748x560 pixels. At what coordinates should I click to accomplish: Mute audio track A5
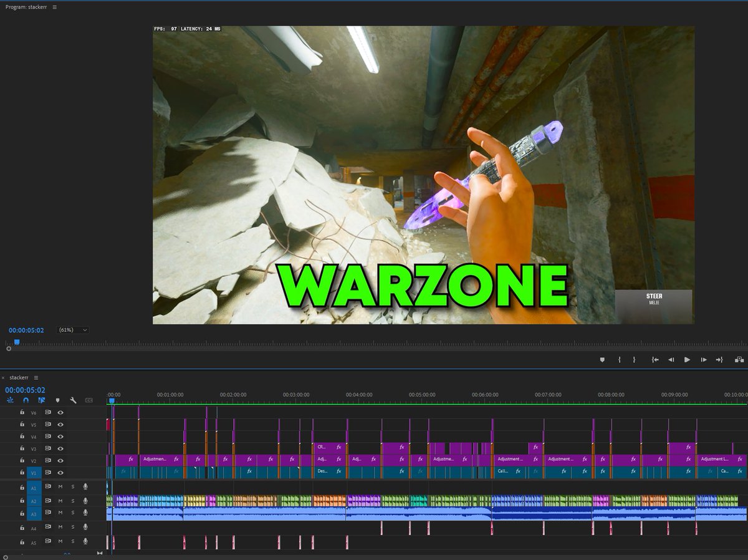tap(60, 541)
